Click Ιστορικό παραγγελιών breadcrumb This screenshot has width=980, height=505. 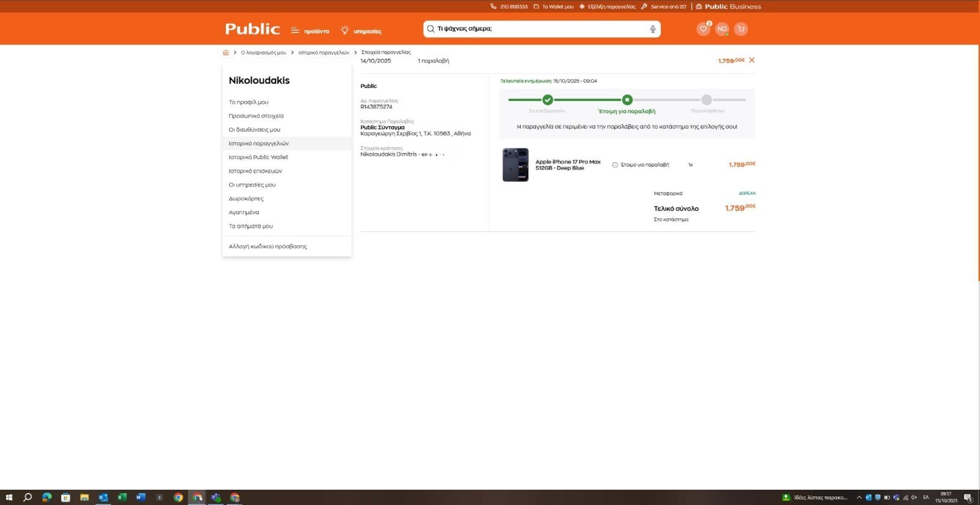[323, 53]
